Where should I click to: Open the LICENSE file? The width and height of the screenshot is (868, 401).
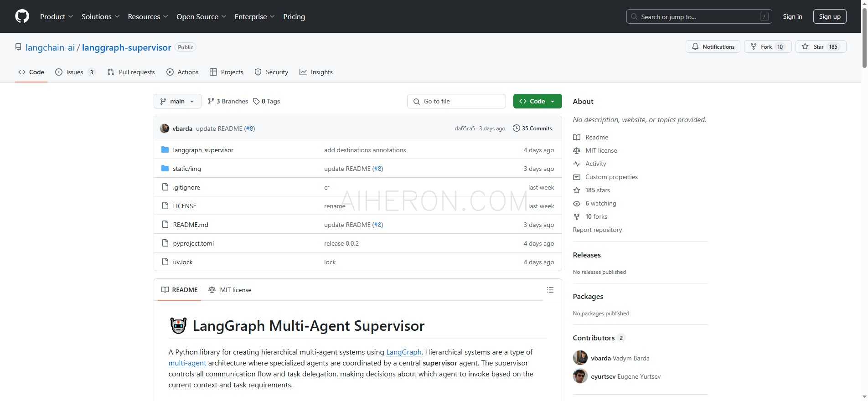tap(185, 206)
